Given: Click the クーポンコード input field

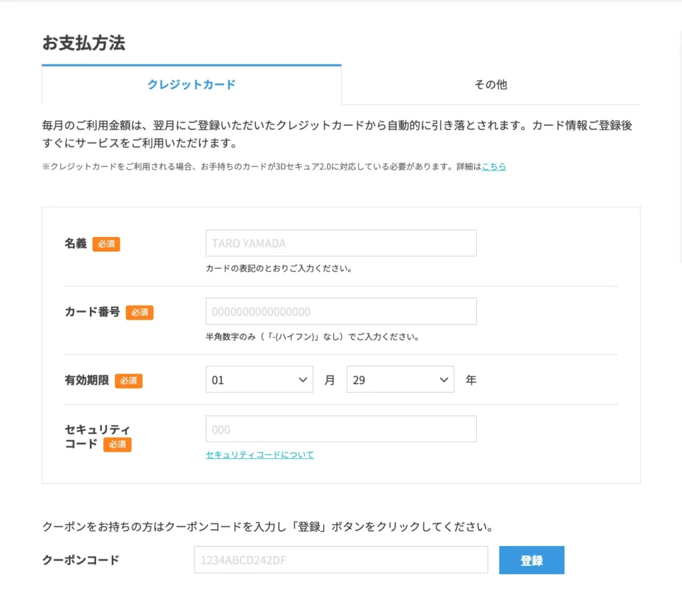Looking at the screenshot, I should tap(340, 560).
